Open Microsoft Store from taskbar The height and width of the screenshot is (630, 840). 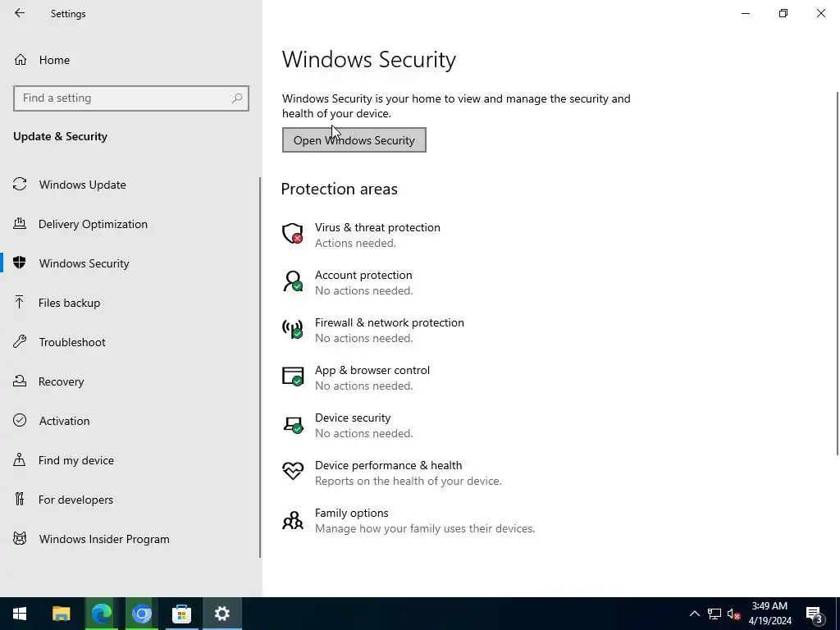(181, 614)
